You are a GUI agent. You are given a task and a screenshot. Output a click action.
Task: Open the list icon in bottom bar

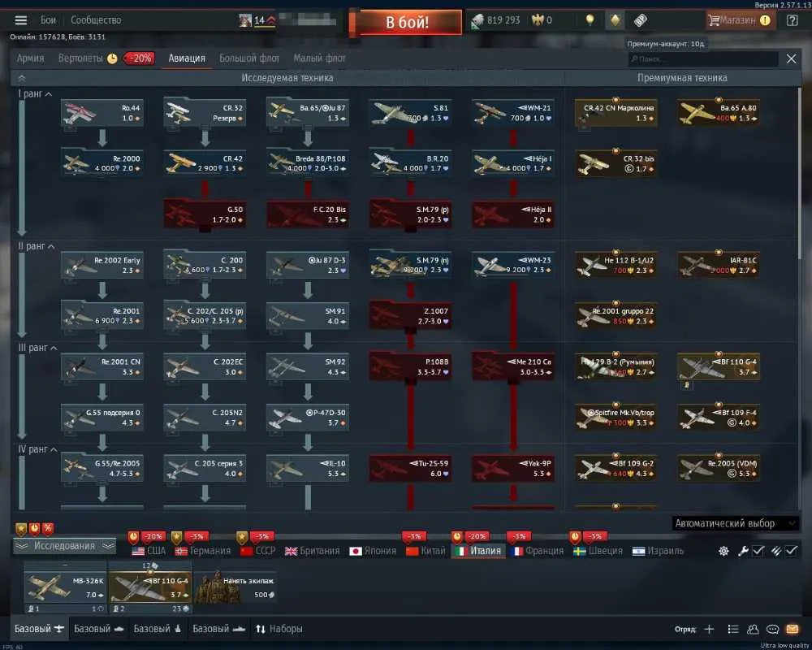coord(733,629)
